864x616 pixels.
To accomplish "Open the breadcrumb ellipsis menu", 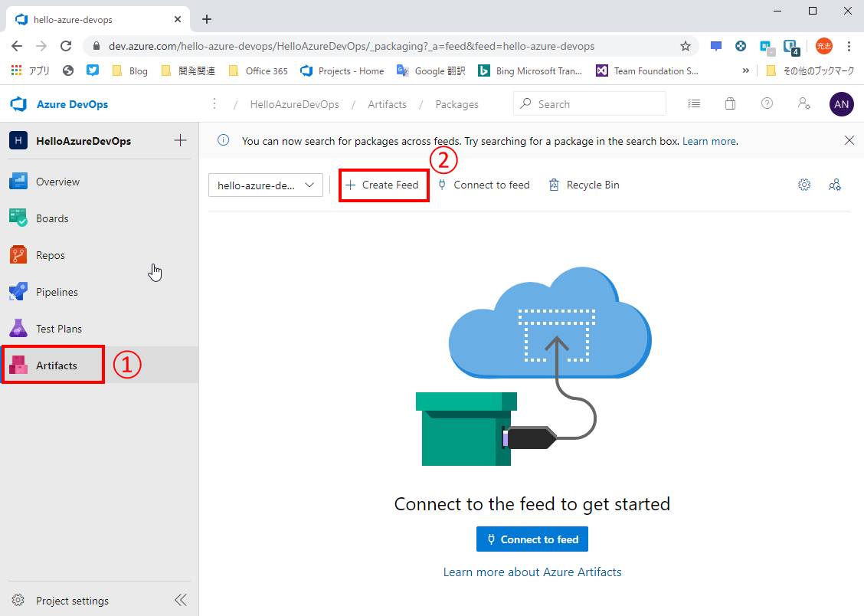I will click(x=214, y=103).
